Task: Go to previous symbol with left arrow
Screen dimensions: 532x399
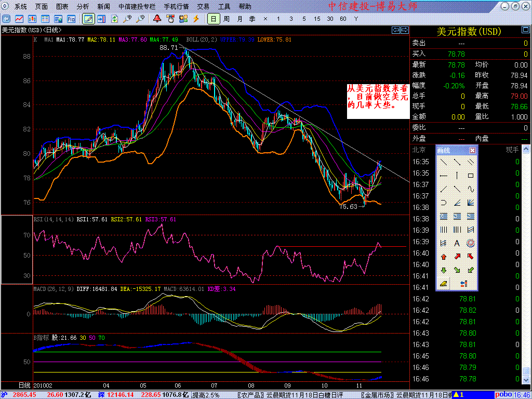Action: click(396, 30)
